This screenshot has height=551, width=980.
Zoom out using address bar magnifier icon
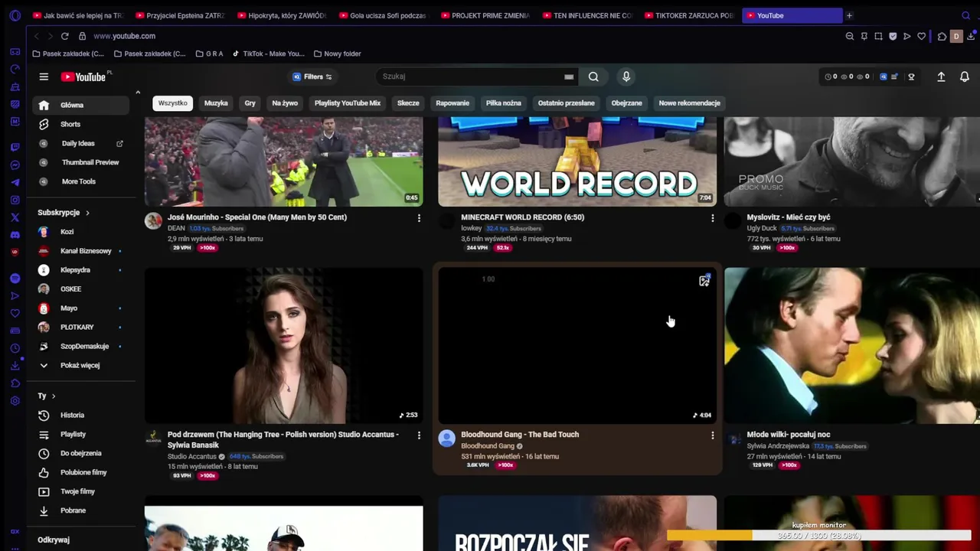[x=849, y=36]
